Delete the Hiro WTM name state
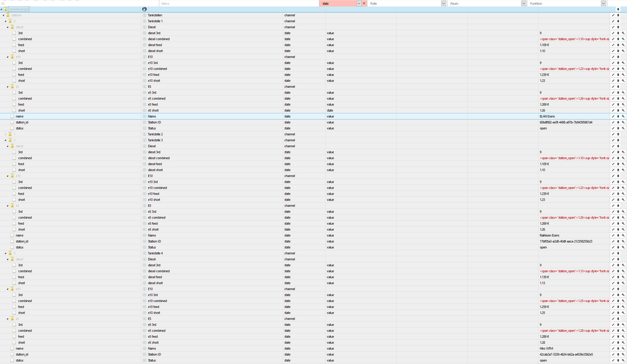 (x=618, y=348)
